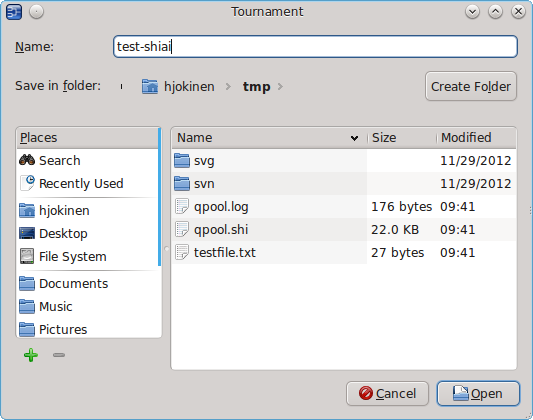Click the Create Folder button
Image resolution: width=533 pixels, height=420 pixels.
(x=471, y=86)
